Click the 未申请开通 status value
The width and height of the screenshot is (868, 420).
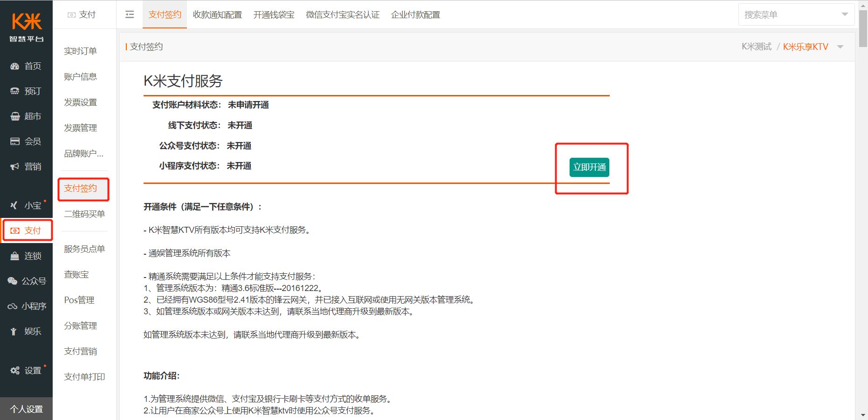pos(248,105)
